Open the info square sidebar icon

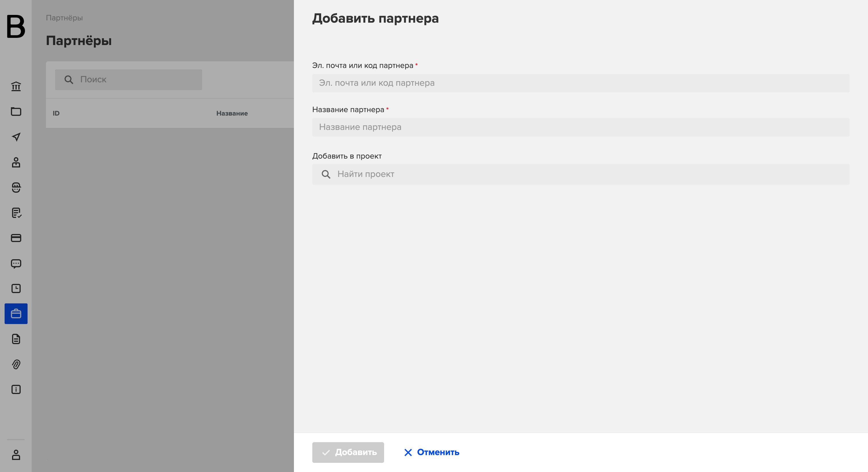coord(16,389)
